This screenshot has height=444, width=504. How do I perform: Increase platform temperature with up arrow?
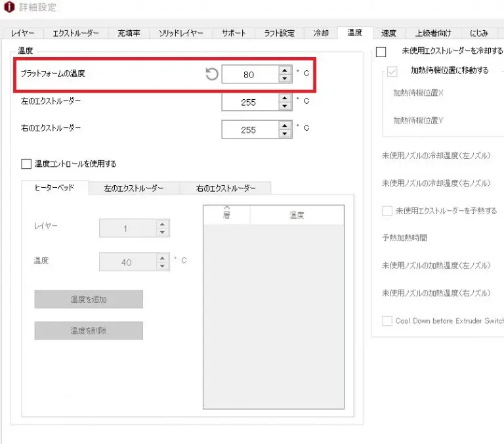coord(284,70)
